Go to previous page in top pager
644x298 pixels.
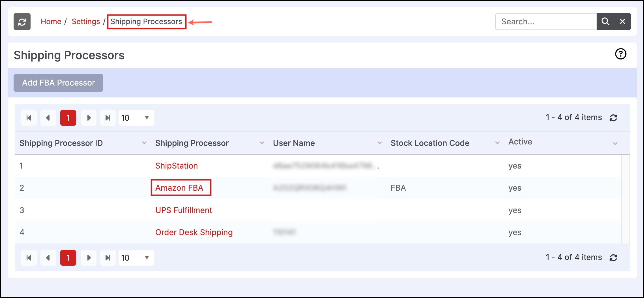[x=48, y=118]
